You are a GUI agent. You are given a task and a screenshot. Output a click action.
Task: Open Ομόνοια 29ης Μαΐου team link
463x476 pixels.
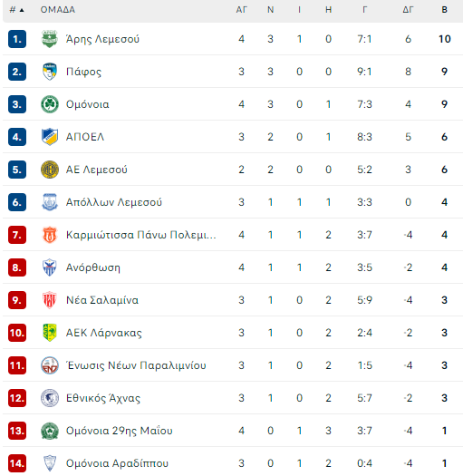tap(120, 431)
